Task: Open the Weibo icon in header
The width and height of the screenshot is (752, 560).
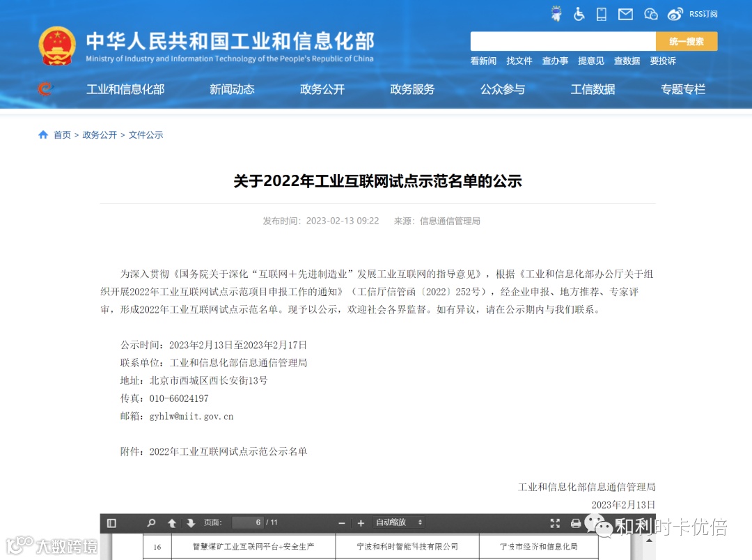Action: click(675, 15)
